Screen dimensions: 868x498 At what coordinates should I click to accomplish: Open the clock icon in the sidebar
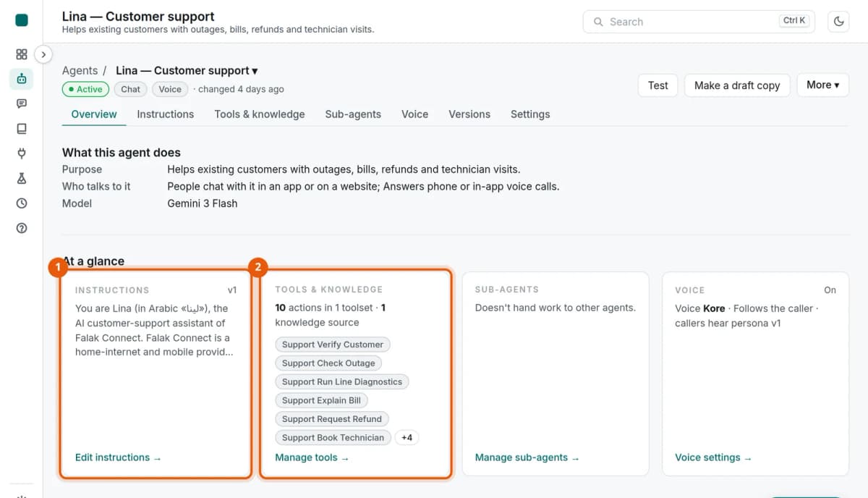[x=22, y=203]
